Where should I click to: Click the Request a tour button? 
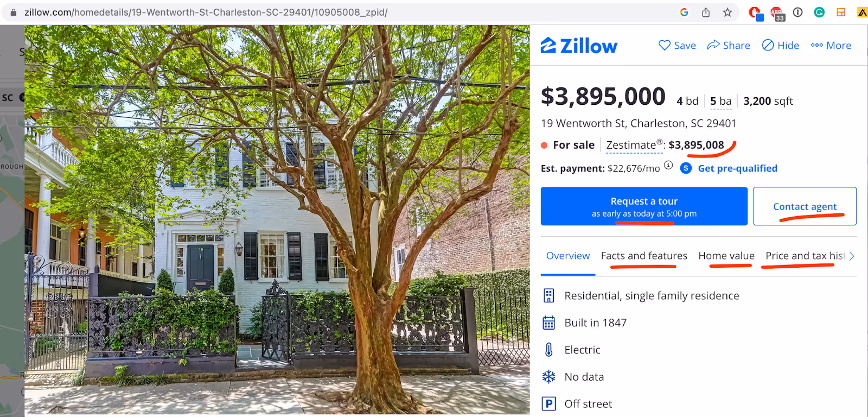click(644, 206)
